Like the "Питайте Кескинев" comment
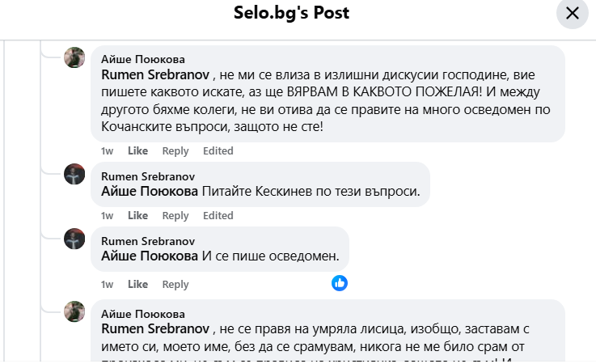 pos(138,216)
